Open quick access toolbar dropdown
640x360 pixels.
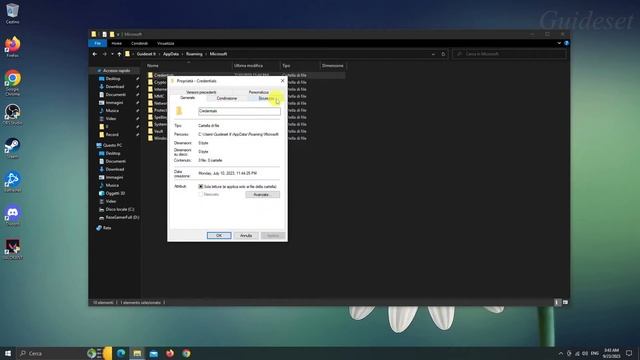pyautogui.click(x=118, y=34)
